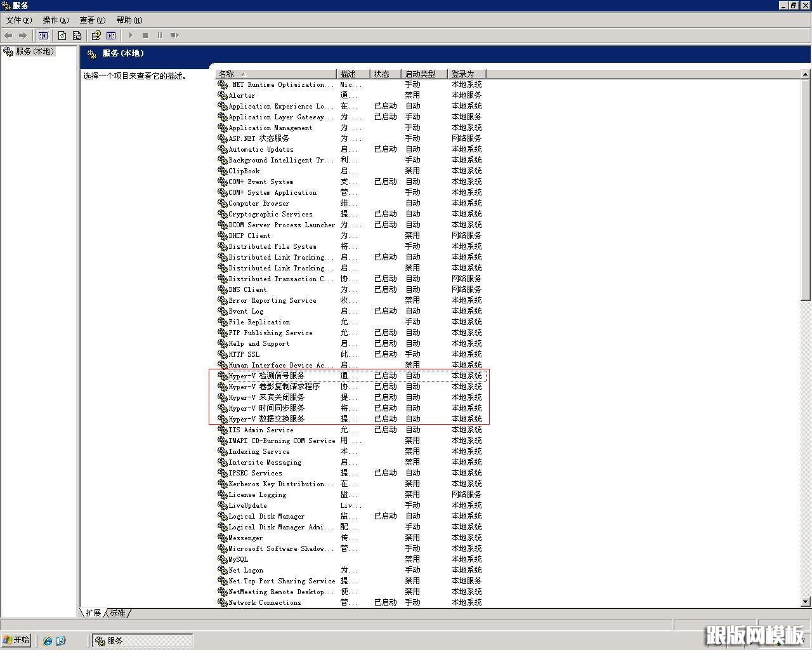Click the Forward arrow toolbar icon
This screenshot has height=650, width=812.
click(23, 36)
